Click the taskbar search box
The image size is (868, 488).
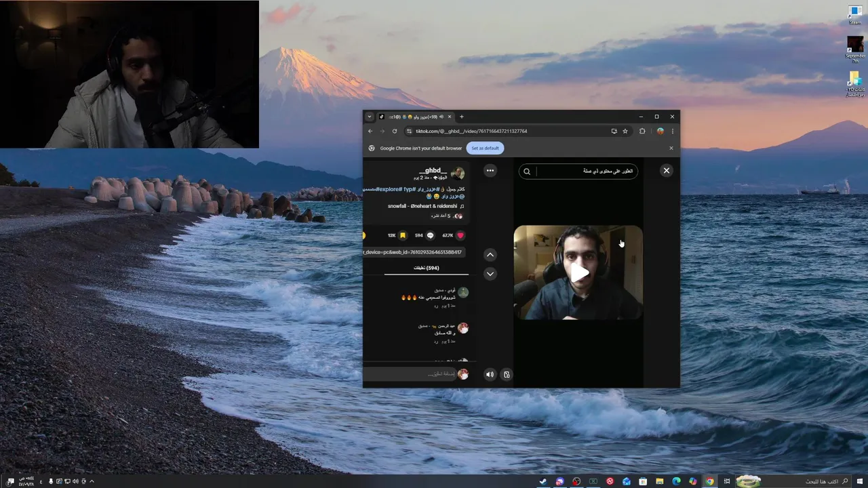pos(792,481)
